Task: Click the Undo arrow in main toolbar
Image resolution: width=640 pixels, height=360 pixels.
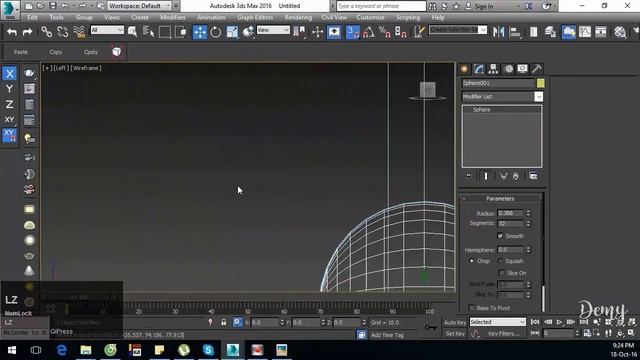Action: coord(12,32)
